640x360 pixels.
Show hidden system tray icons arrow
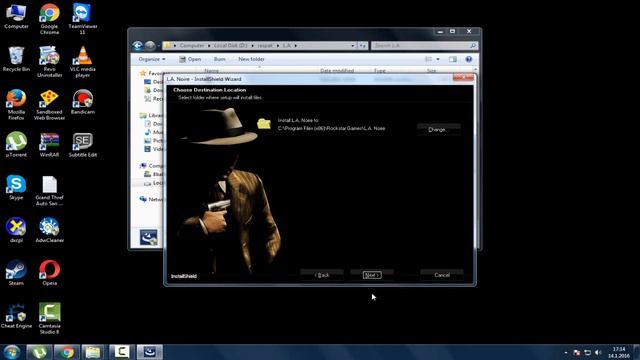click(x=566, y=352)
